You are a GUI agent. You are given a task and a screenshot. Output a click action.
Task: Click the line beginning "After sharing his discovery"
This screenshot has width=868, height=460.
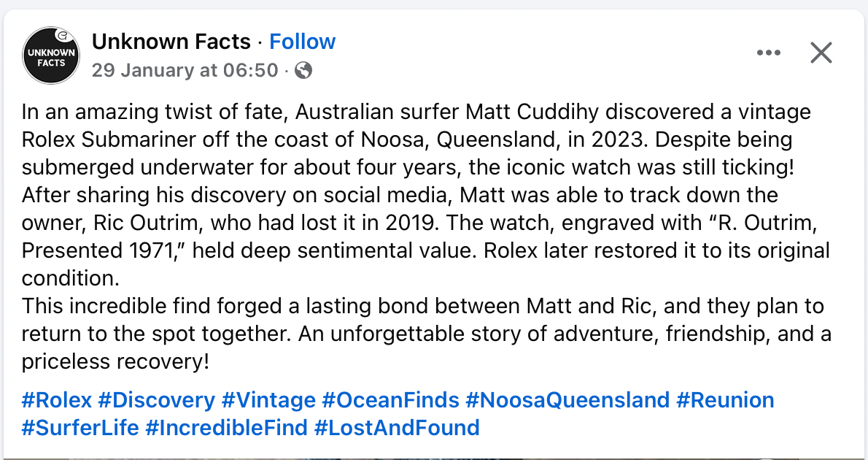point(400,196)
